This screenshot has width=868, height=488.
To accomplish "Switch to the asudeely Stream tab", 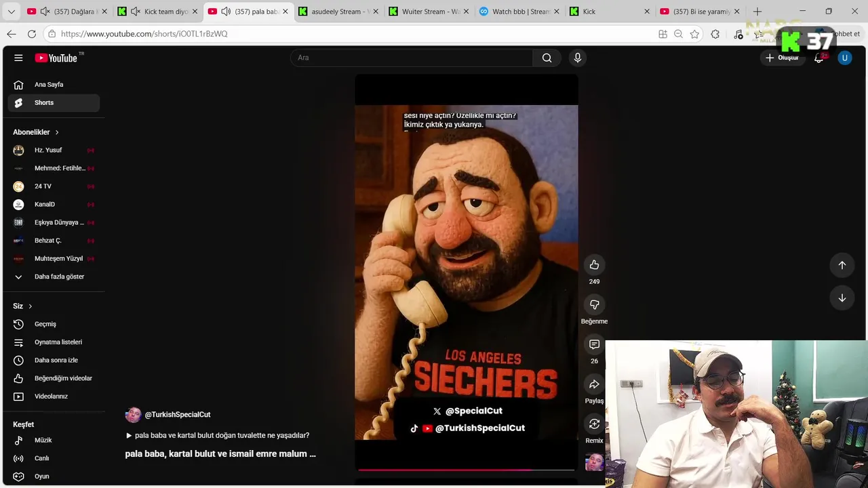I will pyautogui.click(x=339, y=12).
